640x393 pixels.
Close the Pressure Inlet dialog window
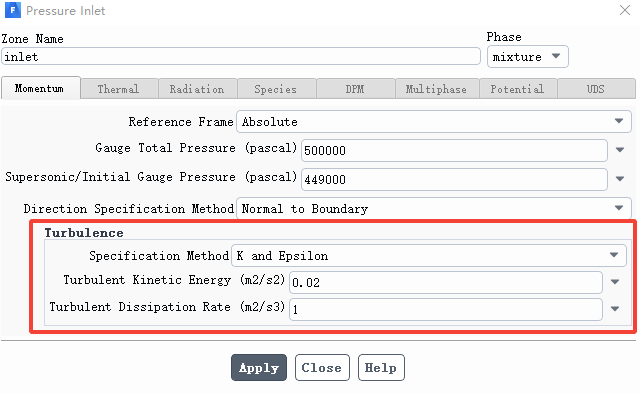tap(624, 10)
